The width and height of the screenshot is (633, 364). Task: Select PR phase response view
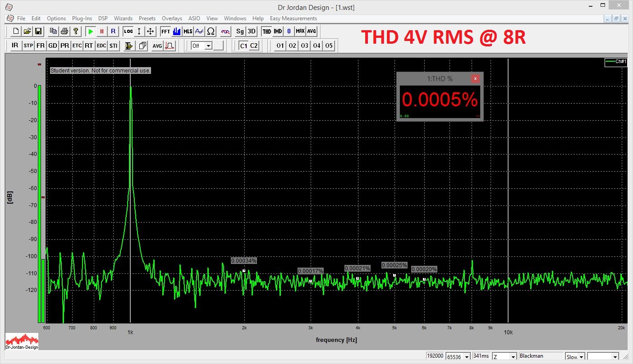[65, 45]
